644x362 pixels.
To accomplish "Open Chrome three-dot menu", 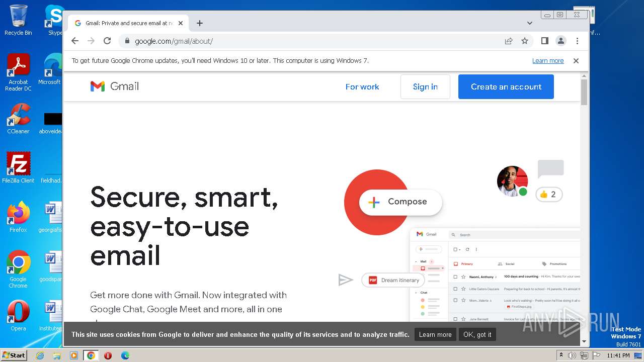I will (577, 41).
